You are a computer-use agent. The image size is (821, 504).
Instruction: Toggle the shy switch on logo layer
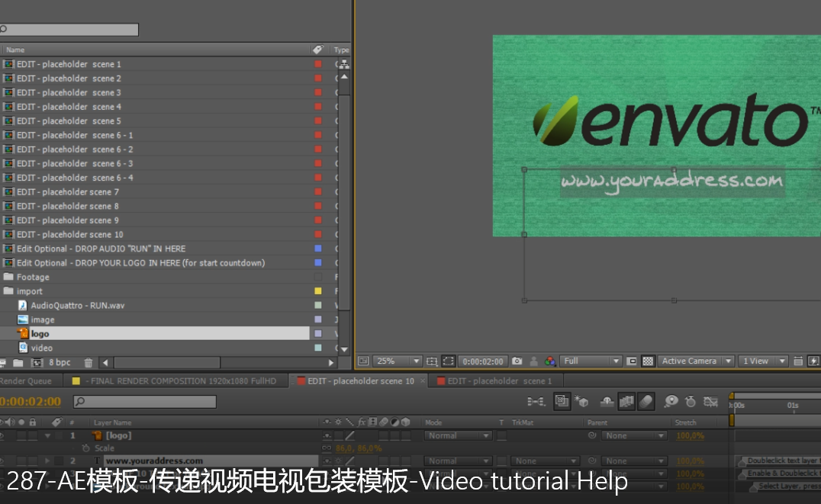click(x=327, y=435)
